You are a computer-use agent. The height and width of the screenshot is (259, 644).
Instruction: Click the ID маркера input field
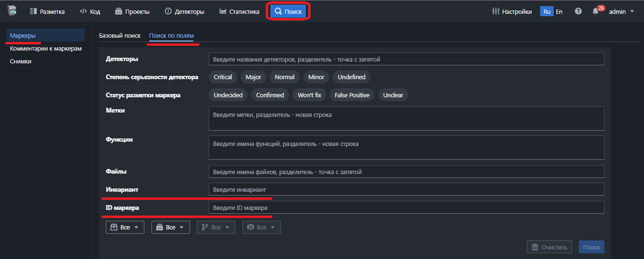(x=406, y=207)
